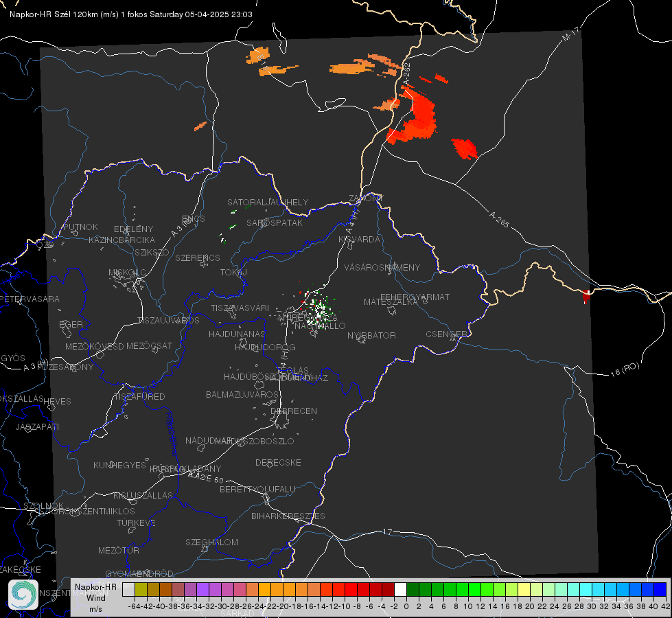
Task: Click the small dark red echo at the eastern edge
Action: click(x=586, y=296)
